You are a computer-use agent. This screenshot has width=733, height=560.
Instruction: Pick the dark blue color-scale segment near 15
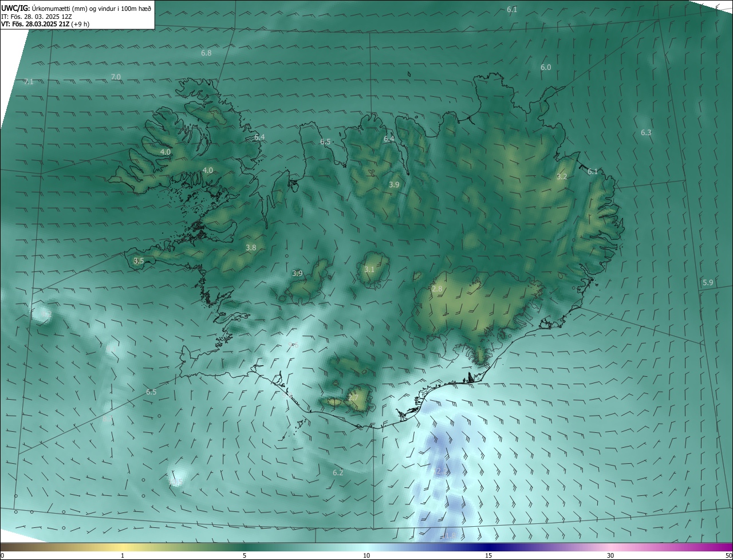point(488,547)
